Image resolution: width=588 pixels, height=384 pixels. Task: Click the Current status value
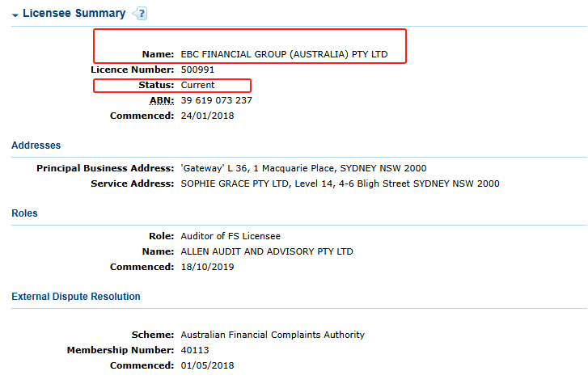[x=197, y=85]
